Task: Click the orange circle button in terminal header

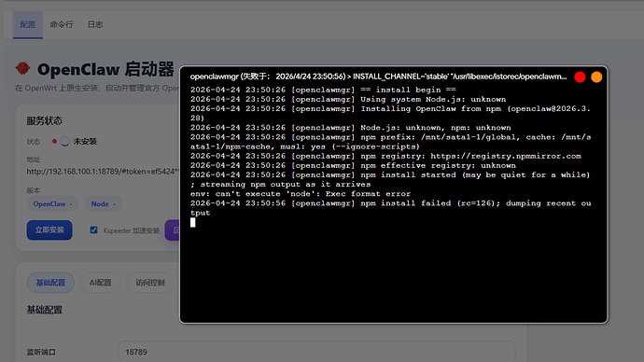Action: [x=596, y=77]
